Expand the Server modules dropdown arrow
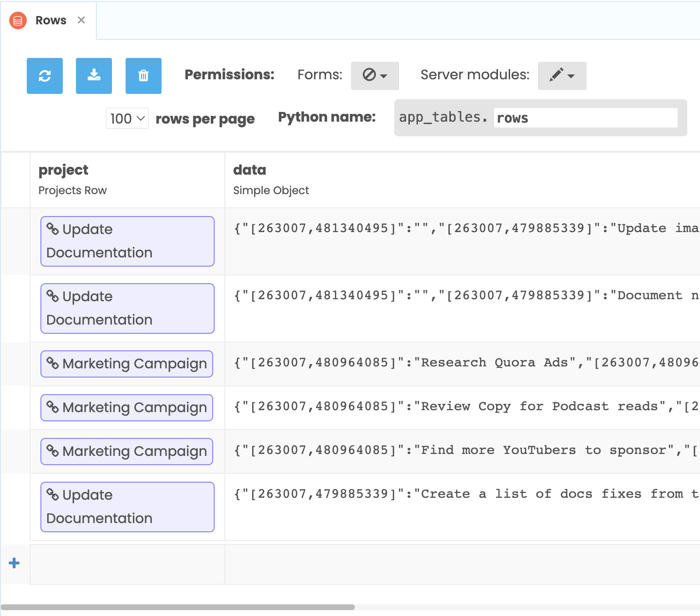This screenshot has width=700, height=616. 572,76
